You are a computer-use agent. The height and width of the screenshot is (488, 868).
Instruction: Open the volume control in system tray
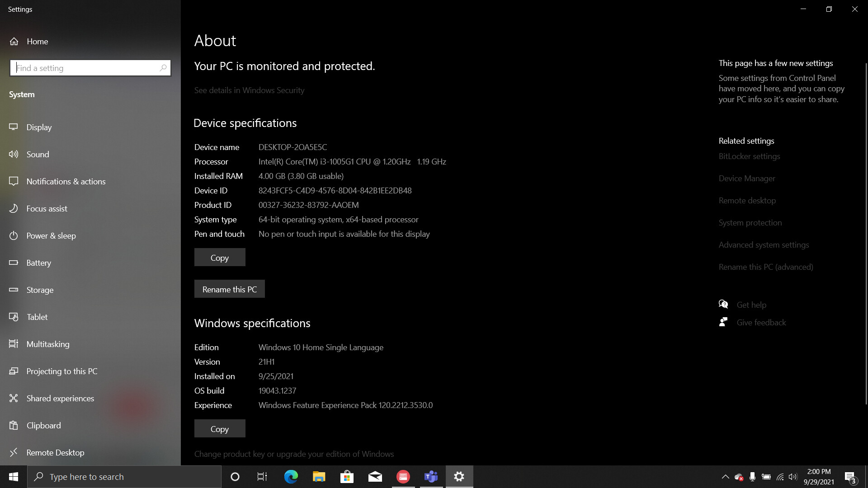click(x=793, y=477)
